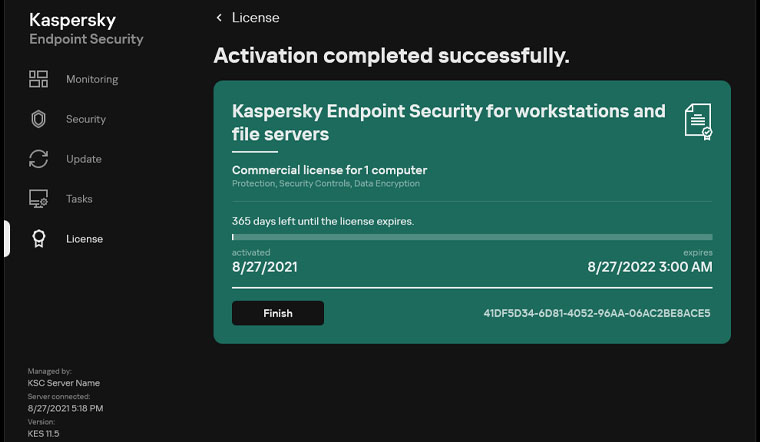Click the 'KSC Server Name' text
The width and height of the screenshot is (760, 442).
point(63,383)
